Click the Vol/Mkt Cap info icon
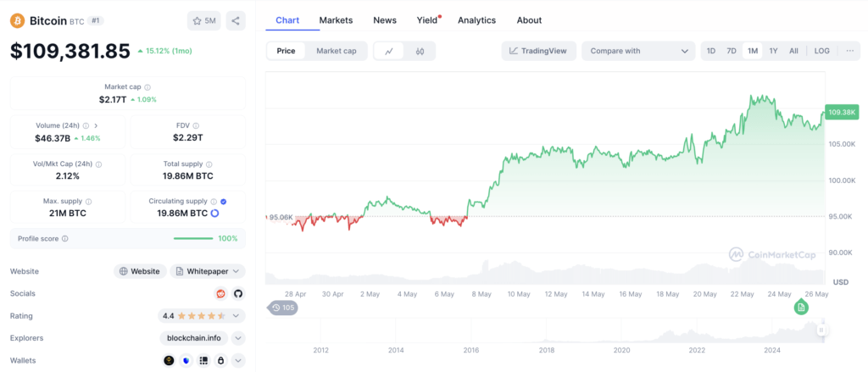This screenshot has width=868, height=372. (x=98, y=164)
